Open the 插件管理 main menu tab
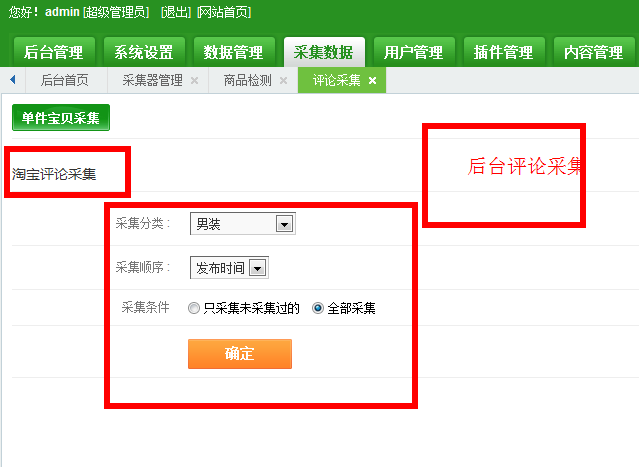The height and width of the screenshot is (467, 639). pos(504,52)
